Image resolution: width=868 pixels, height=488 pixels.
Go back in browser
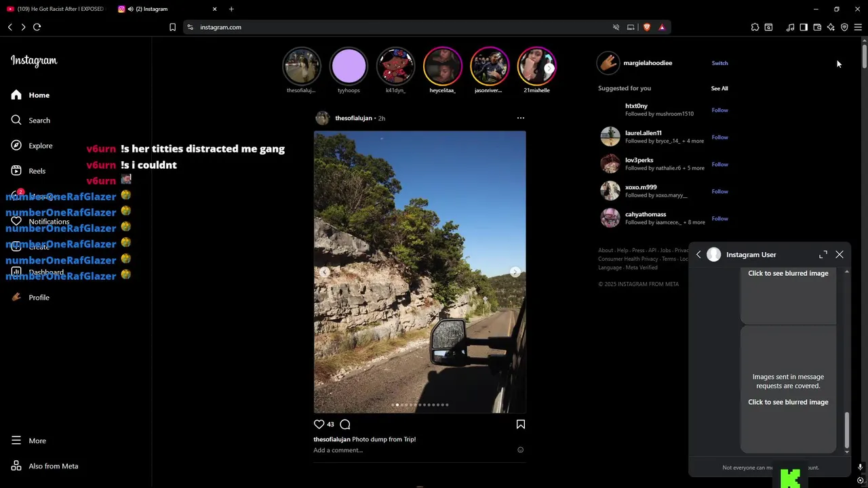pyautogui.click(x=9, y=27)
